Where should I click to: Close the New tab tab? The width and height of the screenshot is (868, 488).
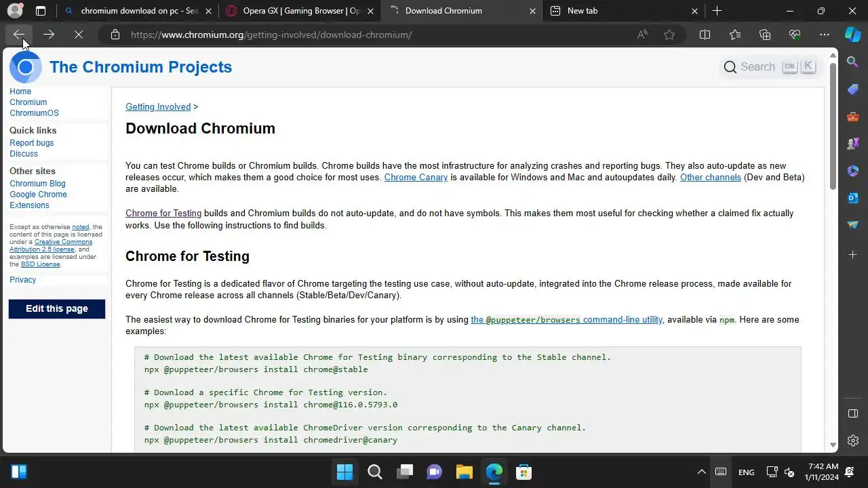point(694,11)
